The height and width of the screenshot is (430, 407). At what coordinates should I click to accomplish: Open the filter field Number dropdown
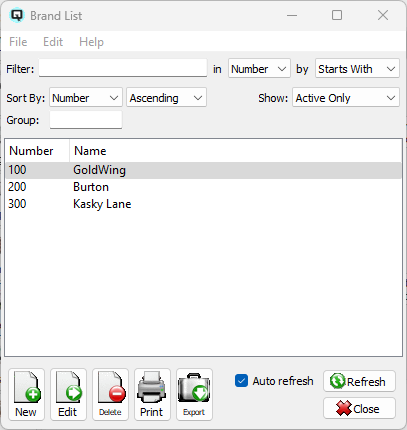[259, 69]
